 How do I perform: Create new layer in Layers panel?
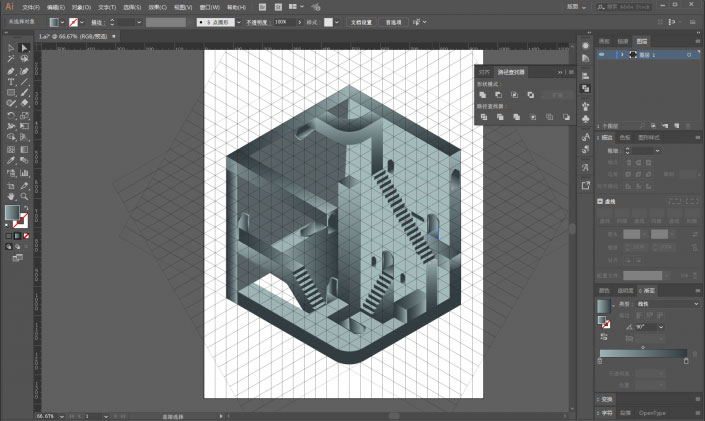[677, 126]
